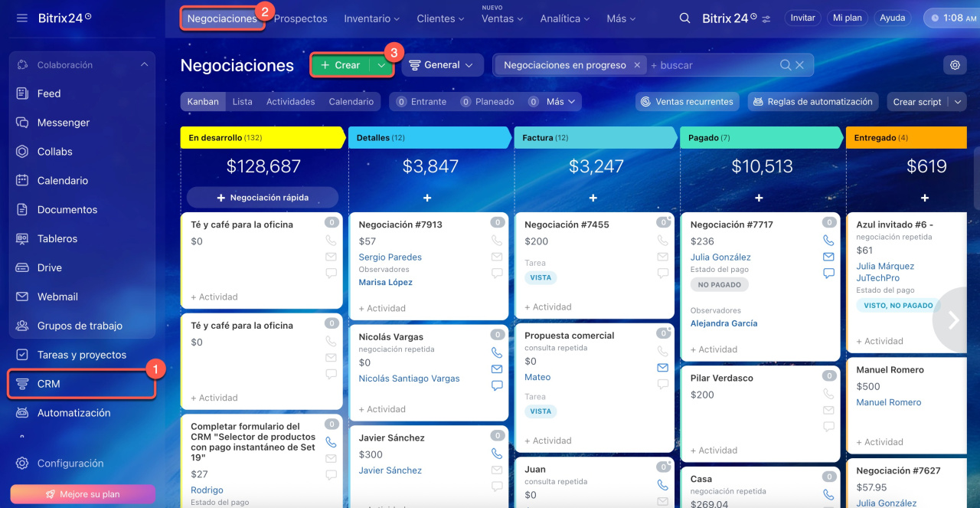The height and width of the screenshot is (508, 980).
Task: Switch to the Lista view tab
Action: tap(242, 102)
